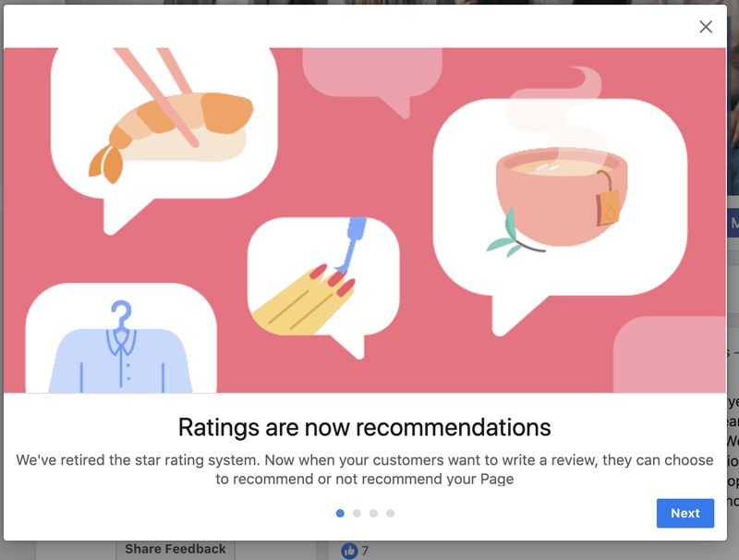The width and height of the screenshot is (739, 560).
Task: Click the orange tea bag tag
Action: [x=609, y=207]
